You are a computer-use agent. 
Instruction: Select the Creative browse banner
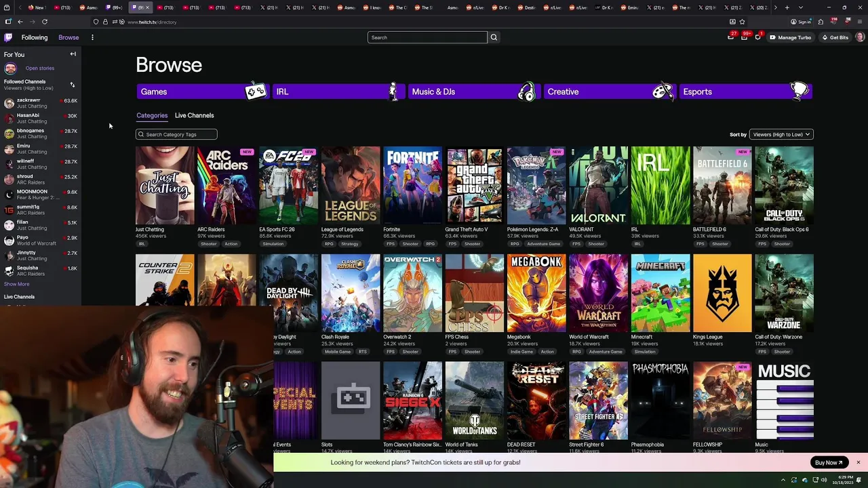coord(610,91)
